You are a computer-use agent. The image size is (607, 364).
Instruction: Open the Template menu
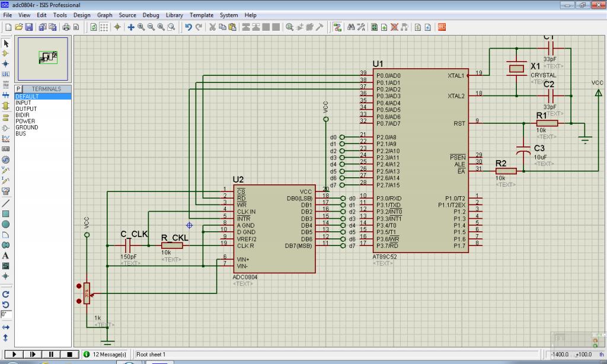(x=202, y=15)
